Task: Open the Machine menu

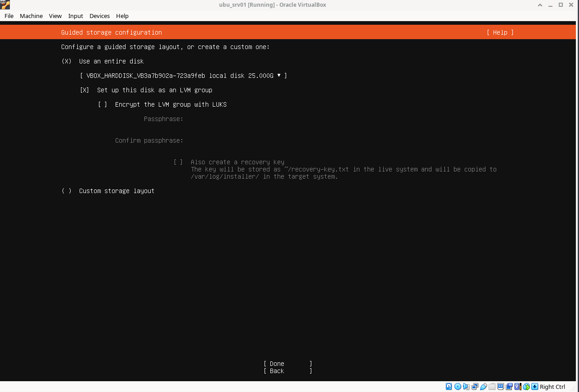Action: pyautogui.click(x=31, y=16)
